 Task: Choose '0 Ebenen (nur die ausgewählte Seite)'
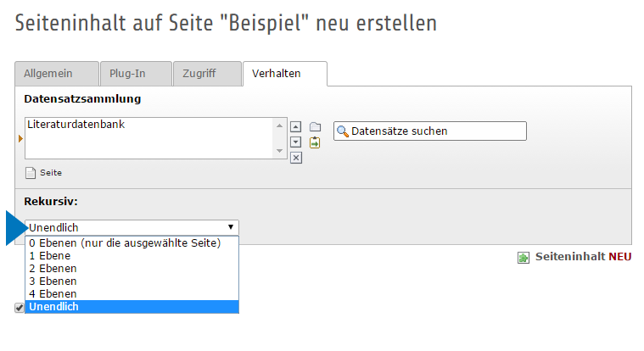tap(125, 243)
